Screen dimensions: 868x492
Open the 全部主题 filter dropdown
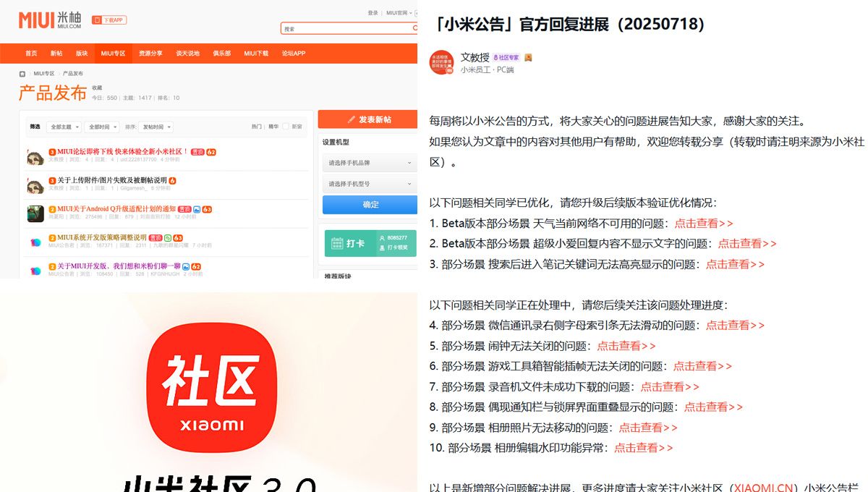[x=64, y=127]
